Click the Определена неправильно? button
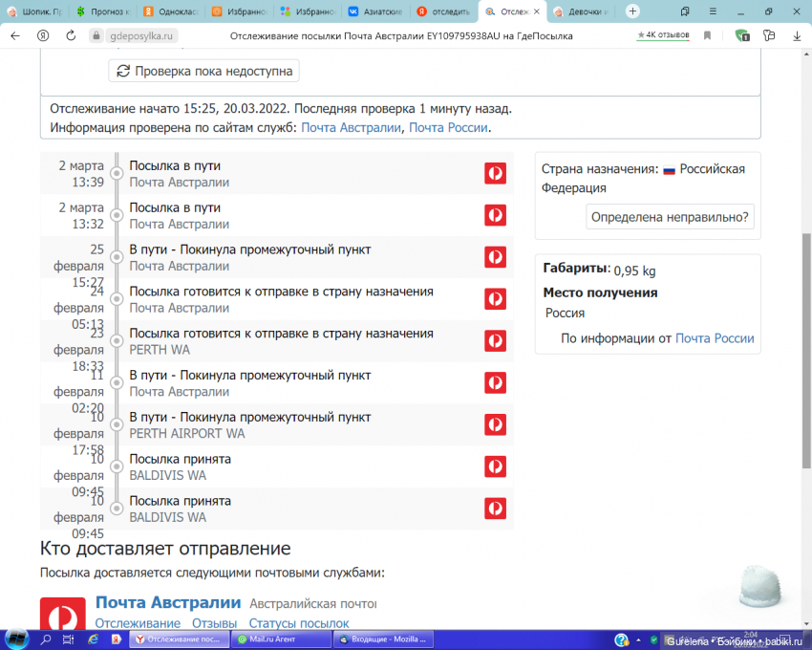The image size is (812, 650). point(671,217)
